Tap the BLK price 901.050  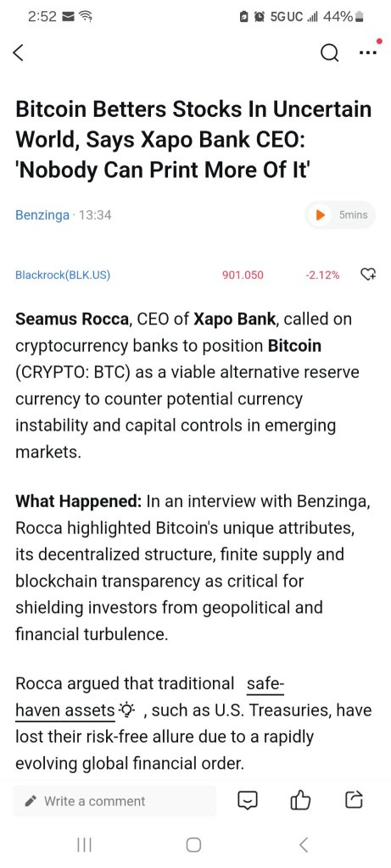tap(243, 275)
